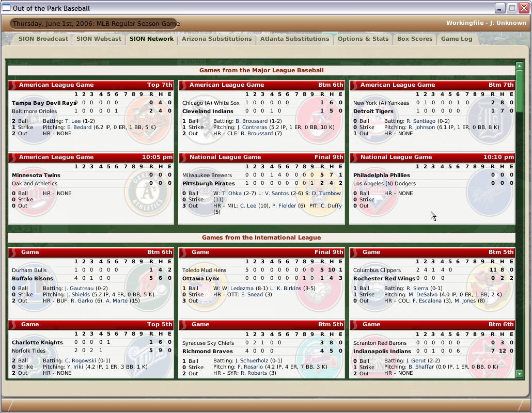Viewport: 532px width, 413px height.
Task: Open pitcher J. Contreras's link
Action: (252, 127)
